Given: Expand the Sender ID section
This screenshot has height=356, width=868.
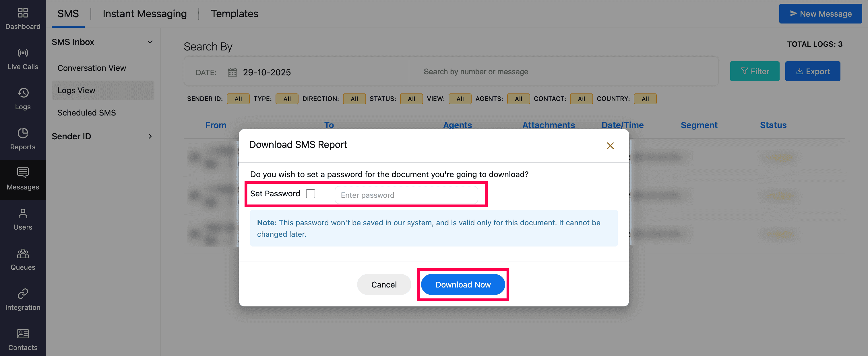Looking at the screenshot, I should coord(150,136).
